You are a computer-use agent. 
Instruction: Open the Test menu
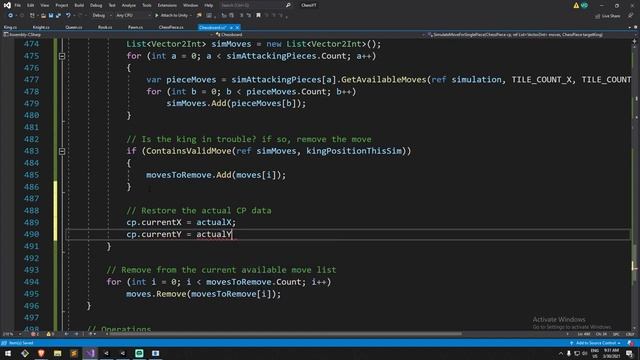(112, 5)
